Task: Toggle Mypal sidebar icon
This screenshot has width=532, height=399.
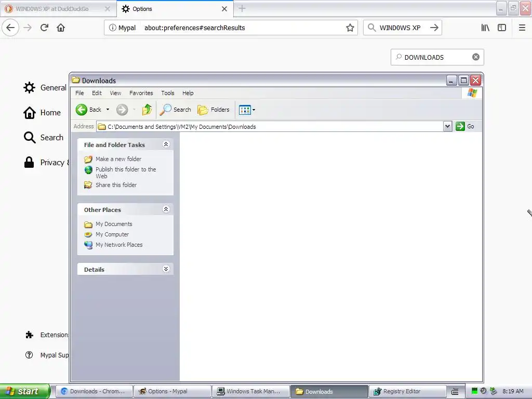Action: 502,28
